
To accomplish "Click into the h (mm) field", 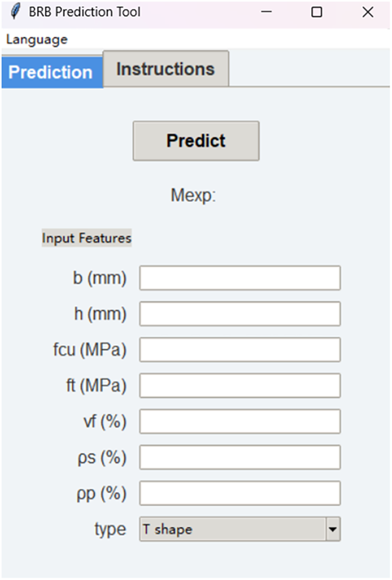I will [x=240, y=314].
